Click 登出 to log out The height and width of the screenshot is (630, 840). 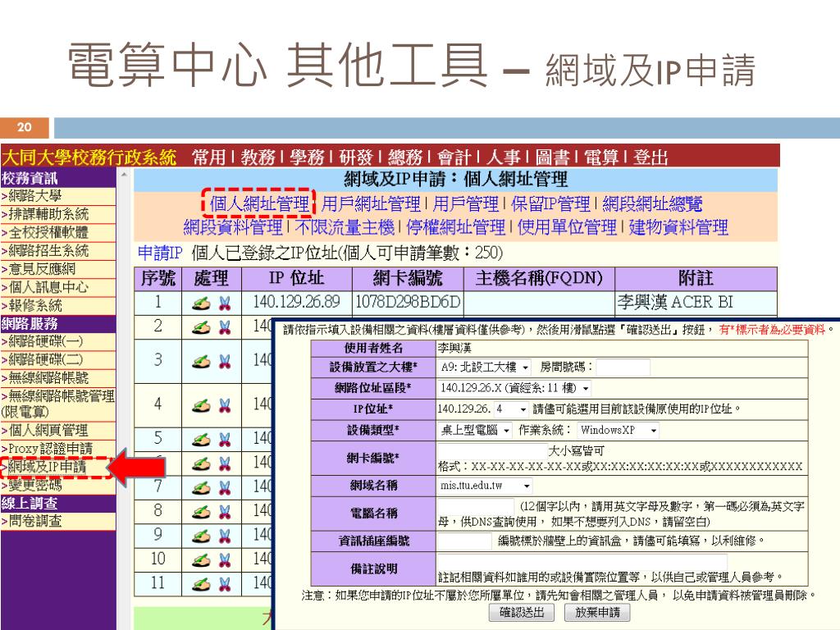point(651,157)
